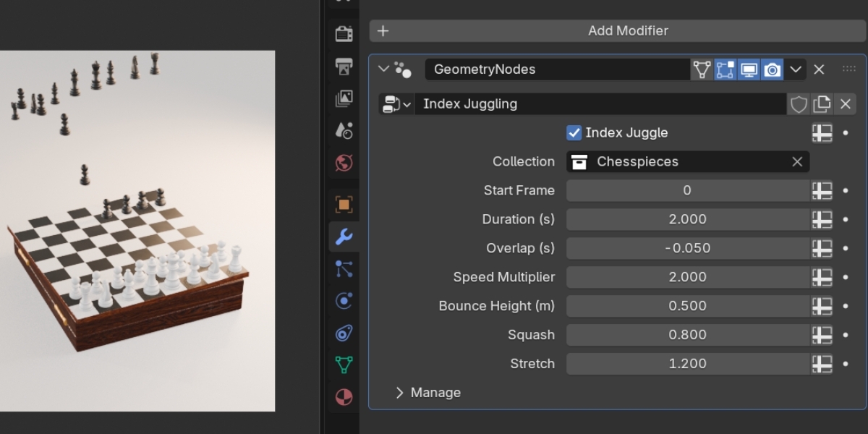The image size is (868, 434).
Task: Collapse the GeometryNodes modifier panel
Action: click(383, 69)
